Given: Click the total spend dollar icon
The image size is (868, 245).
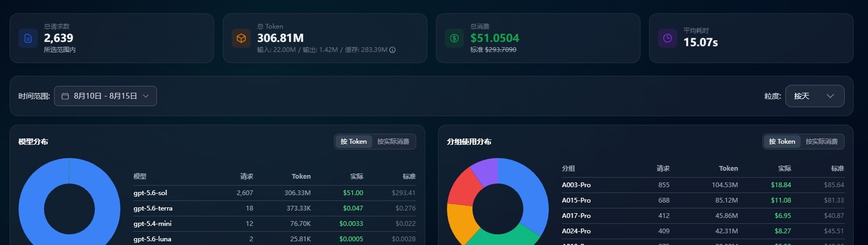Looking at the screenshot, I should [x=454, y=38].
